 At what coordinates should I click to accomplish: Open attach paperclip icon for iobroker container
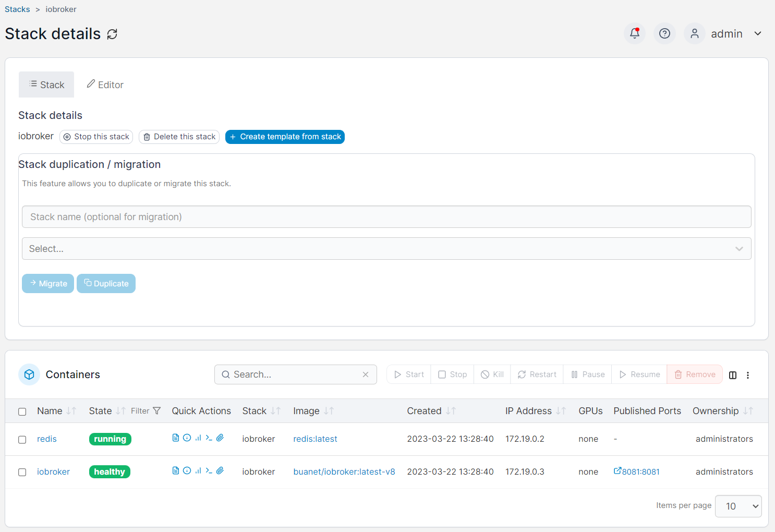220,470
